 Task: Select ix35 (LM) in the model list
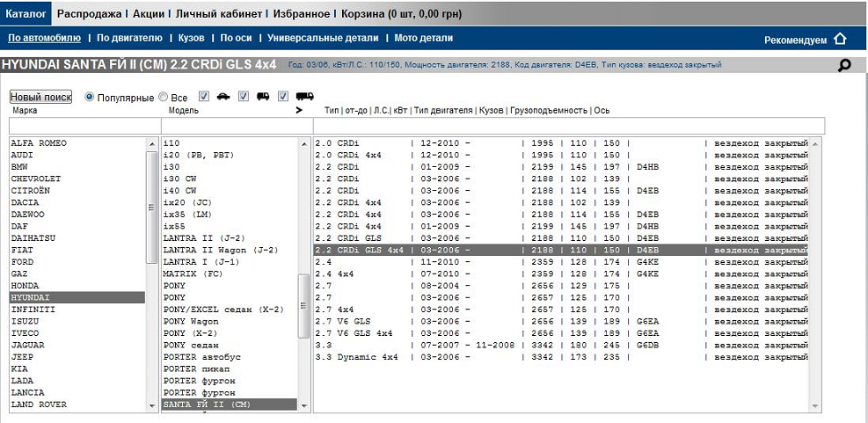pyautogui.click(x=230, y=215)
